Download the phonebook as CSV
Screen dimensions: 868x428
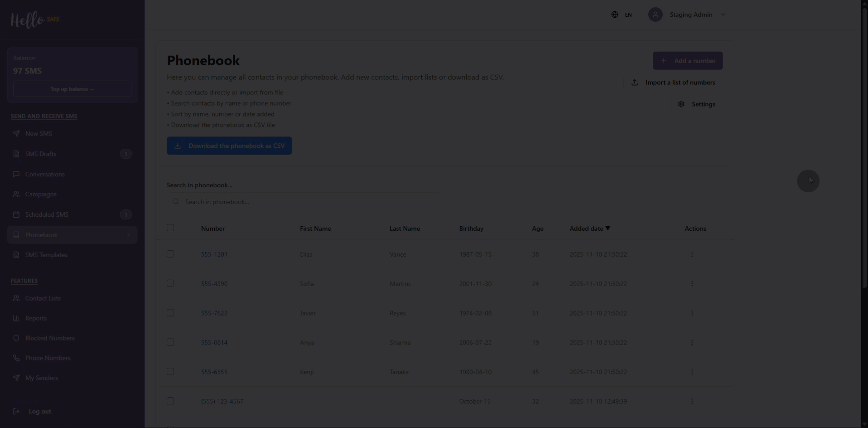coord(229,146)
